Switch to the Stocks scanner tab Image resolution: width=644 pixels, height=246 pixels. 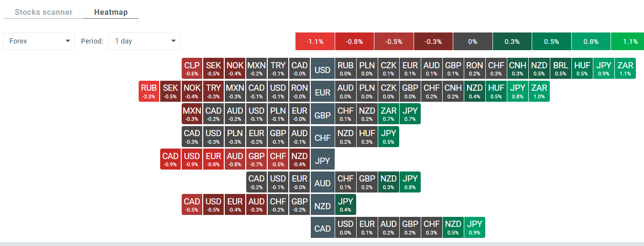click(x=44, y=12)
